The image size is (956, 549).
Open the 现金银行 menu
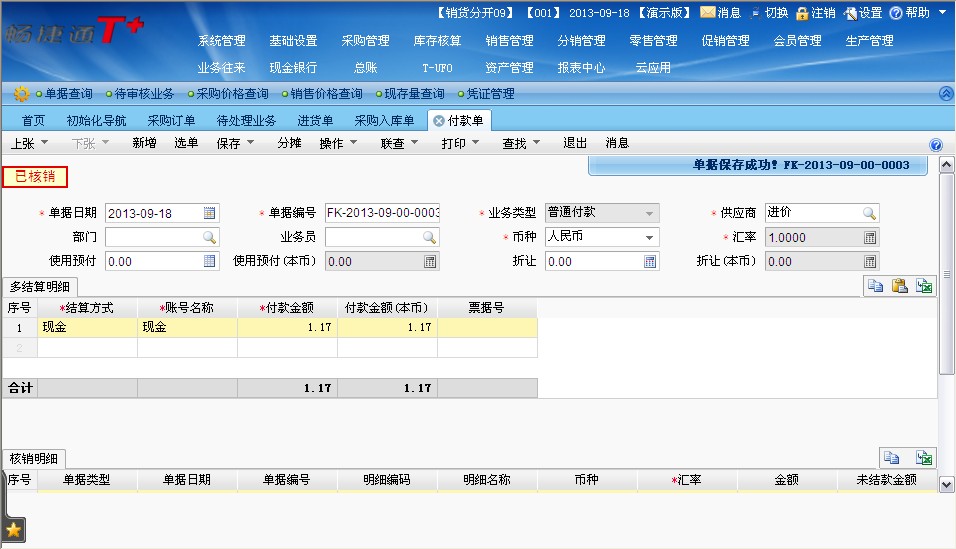[x=293, y=68]
